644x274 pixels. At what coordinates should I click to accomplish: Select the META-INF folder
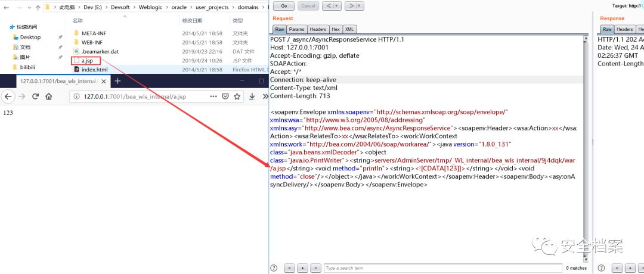pyautogui.click(x=94, y=33)
